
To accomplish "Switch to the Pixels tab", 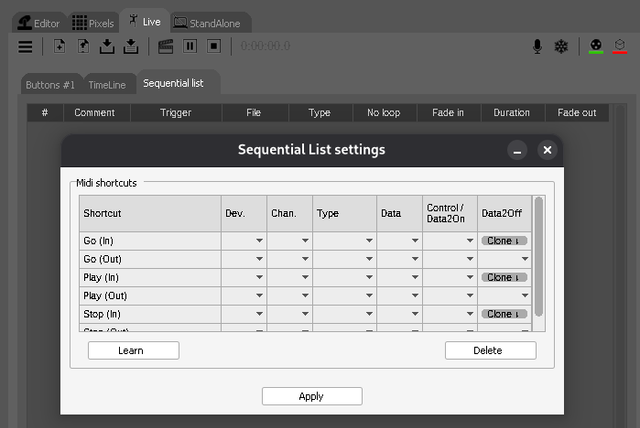I will point(93,23).
